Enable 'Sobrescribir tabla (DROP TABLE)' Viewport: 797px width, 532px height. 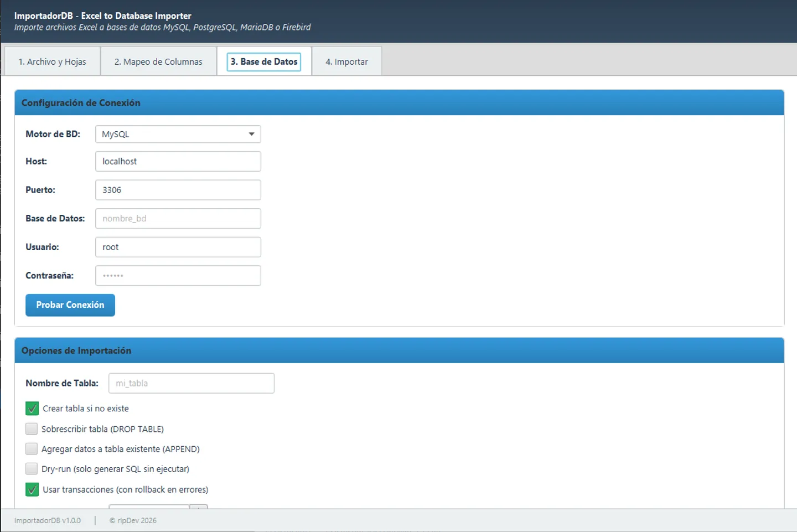click(x=32, y=428)
